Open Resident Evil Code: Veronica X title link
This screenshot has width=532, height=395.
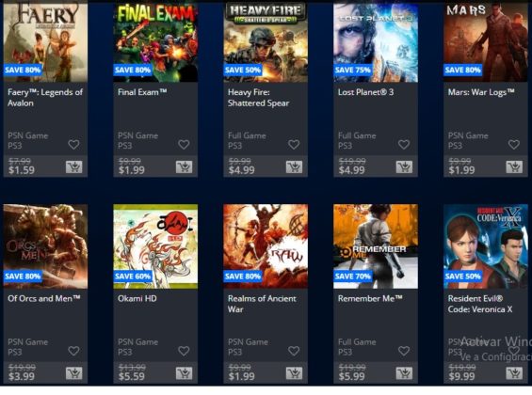point(480,304)
